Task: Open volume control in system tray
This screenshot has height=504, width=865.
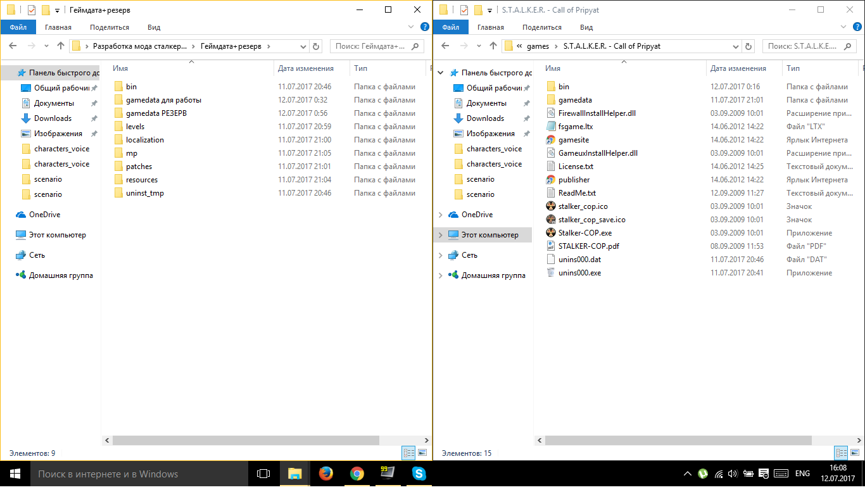Action: coord(733,474)
